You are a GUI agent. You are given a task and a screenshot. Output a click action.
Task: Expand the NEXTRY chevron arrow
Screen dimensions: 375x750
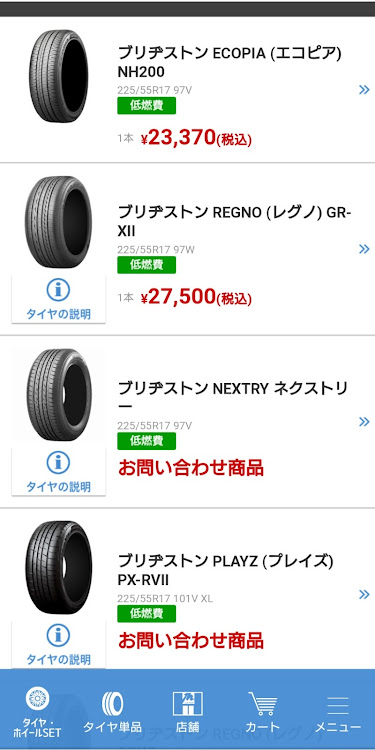click(364, 421)
